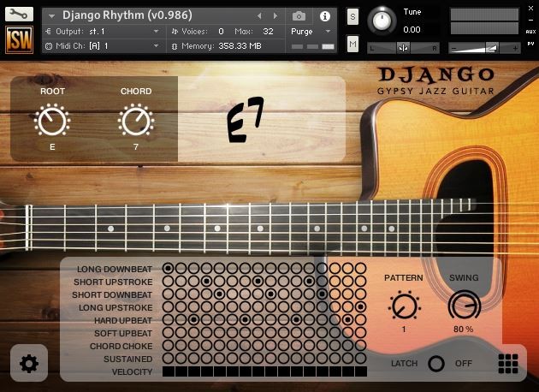Click the first Velocity bar step

168,371
